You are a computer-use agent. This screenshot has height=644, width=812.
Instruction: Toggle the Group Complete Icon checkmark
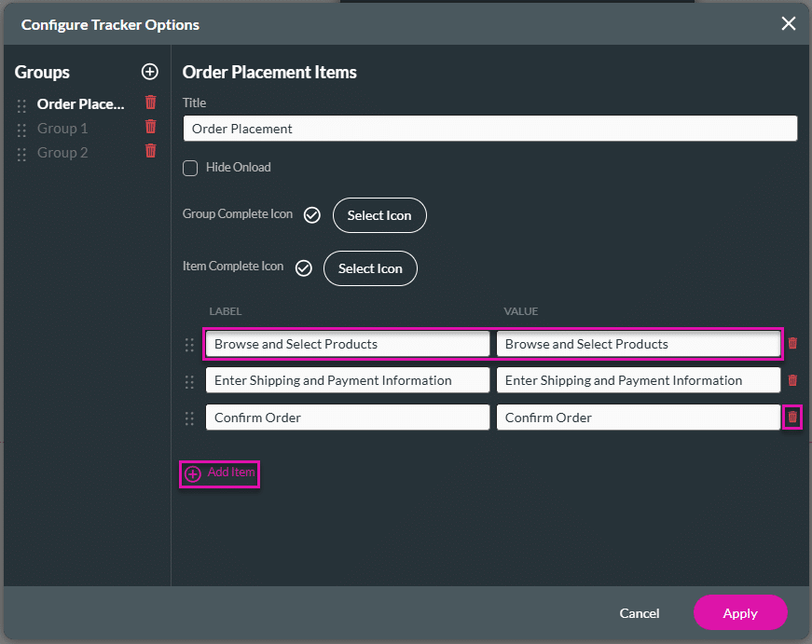click(x=312, y=214)
